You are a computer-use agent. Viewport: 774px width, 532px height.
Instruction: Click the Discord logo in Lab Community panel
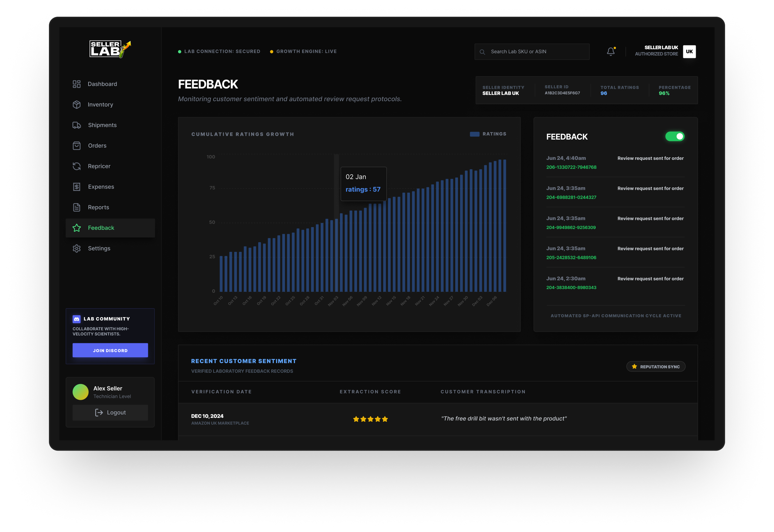pos(76,319)
